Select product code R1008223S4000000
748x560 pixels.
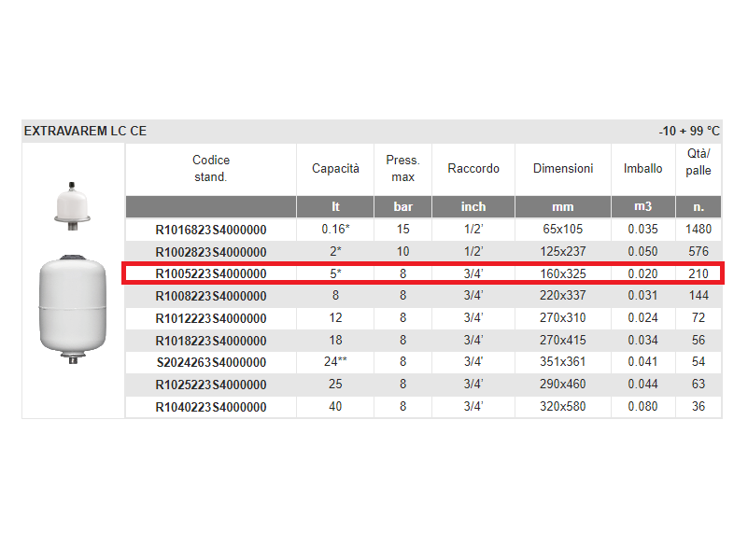210,296
